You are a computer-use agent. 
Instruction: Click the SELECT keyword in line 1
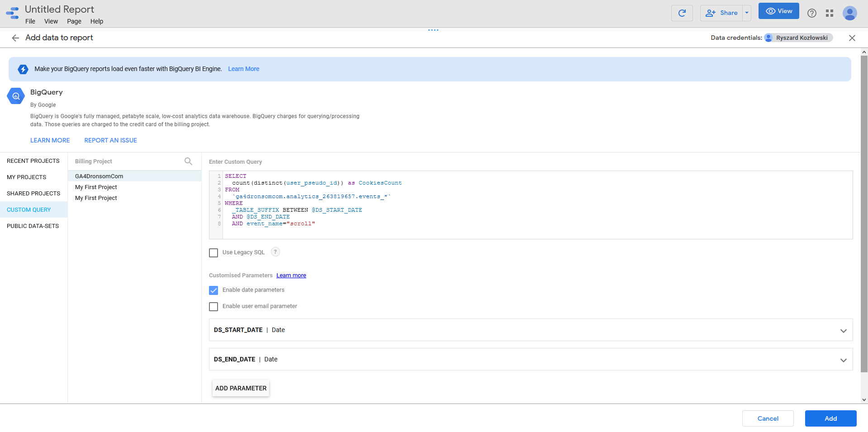coord(236,176)
